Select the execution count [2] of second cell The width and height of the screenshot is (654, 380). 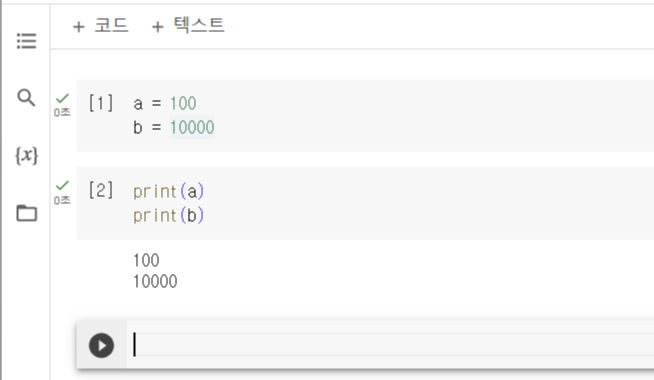101,190
